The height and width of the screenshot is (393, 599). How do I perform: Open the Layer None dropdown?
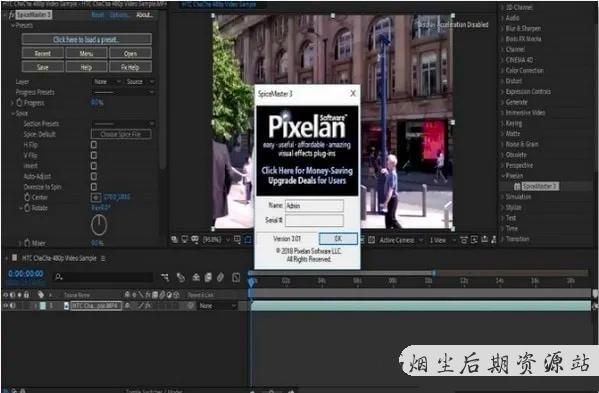coord(107,82)
